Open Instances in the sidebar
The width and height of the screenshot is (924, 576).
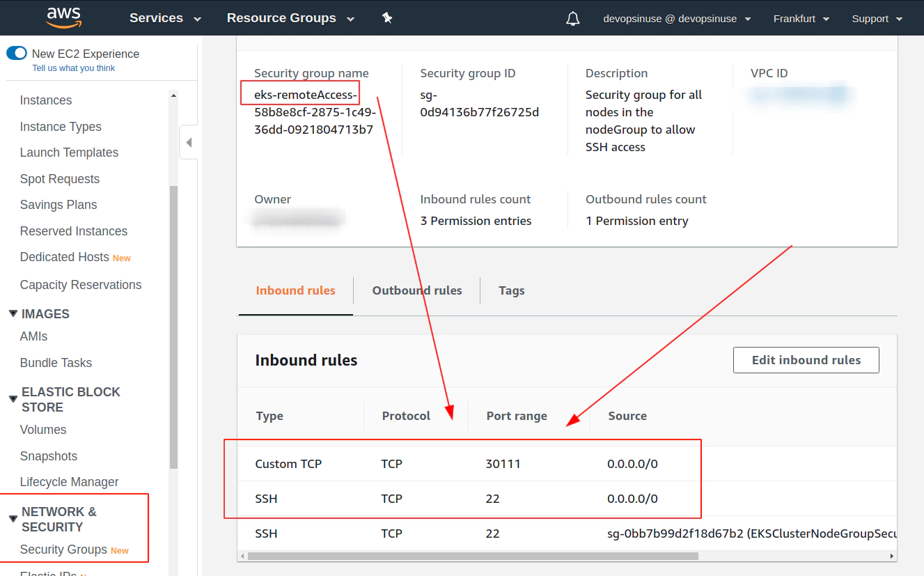pyautogui.click(x=46, y=100)
